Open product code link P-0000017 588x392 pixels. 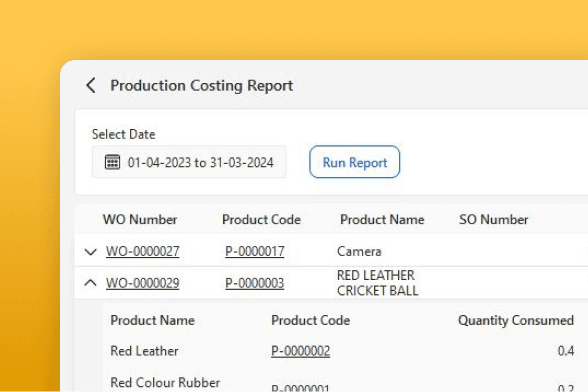tap(255, 251)
